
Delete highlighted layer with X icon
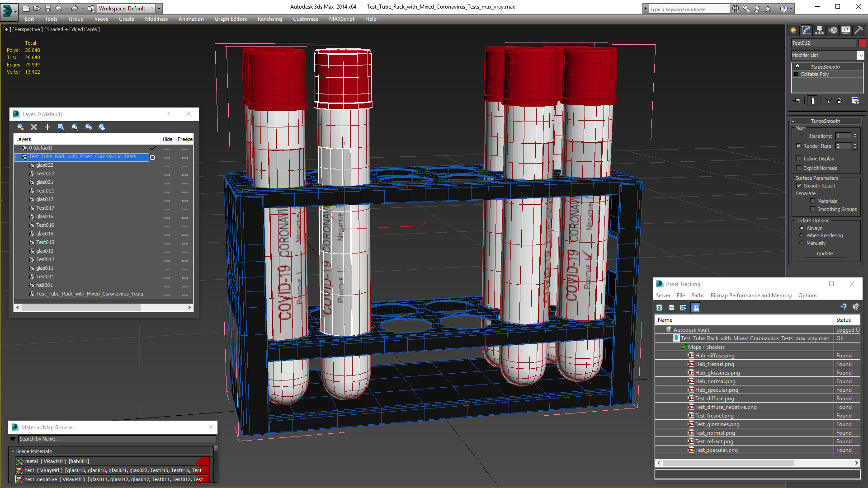[x=34, y=127]
